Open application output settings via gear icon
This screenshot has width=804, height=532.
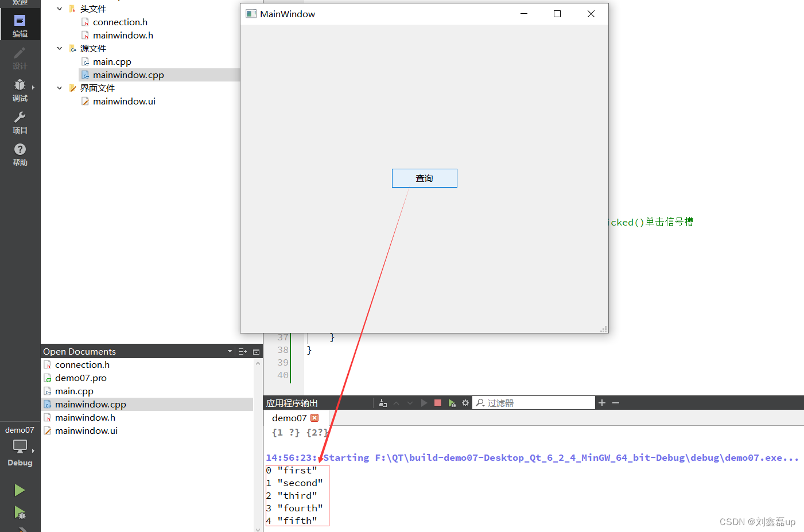[465, 402]
